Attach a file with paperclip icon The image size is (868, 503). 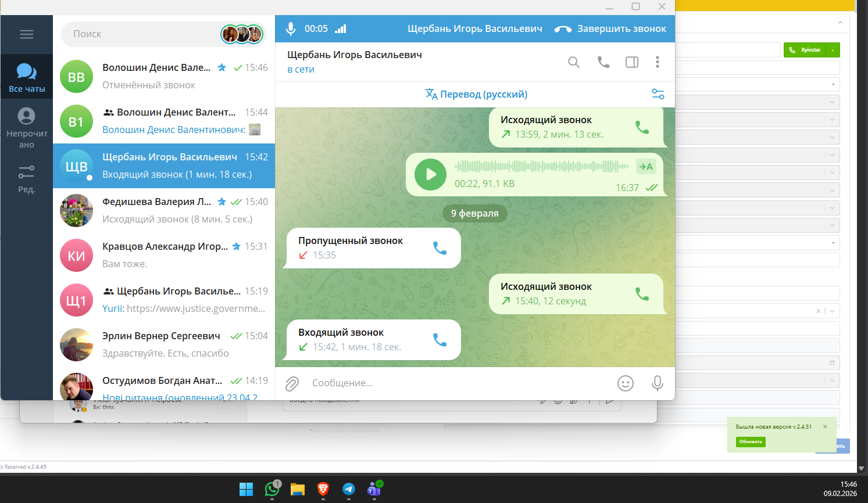tap(292, 383)
